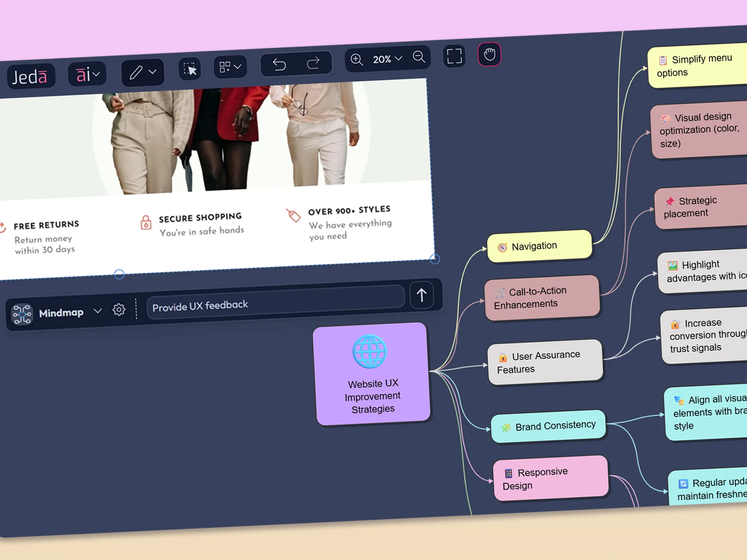Open the mindmap settings gear
Image resolution: width=747 pixels, height=560 pixels.
tap(119, 310)
